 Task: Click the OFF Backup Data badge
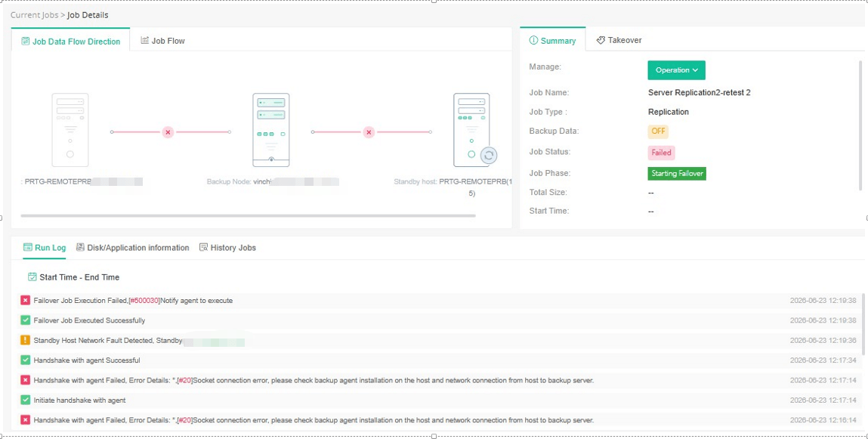(x=658, y=131)
